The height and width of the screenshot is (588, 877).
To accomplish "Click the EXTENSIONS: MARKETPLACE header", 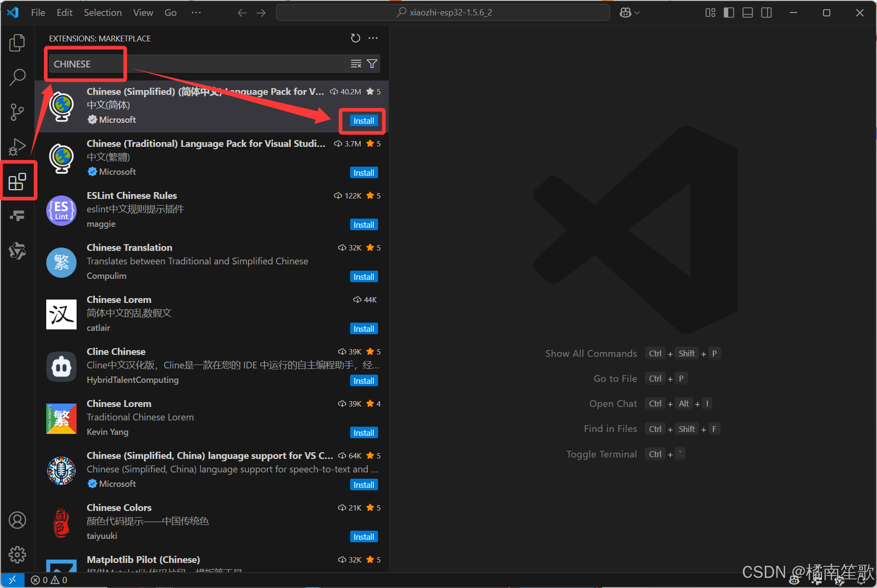I will pyautogui.click(x=100, y=39).
